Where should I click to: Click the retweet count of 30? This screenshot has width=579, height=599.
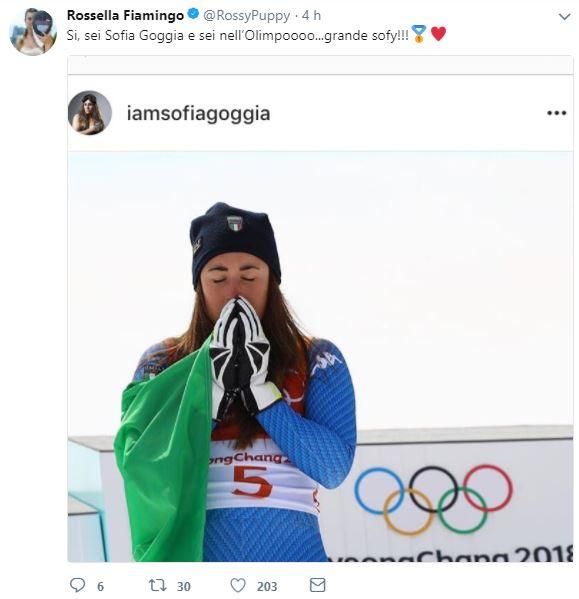184,586
